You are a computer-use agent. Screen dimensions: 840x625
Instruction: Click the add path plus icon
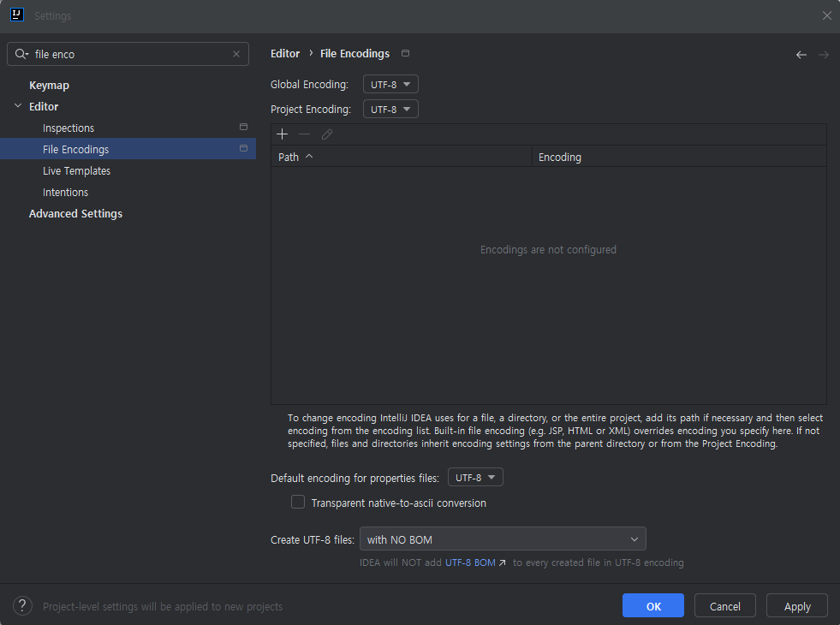coord(283,134)
